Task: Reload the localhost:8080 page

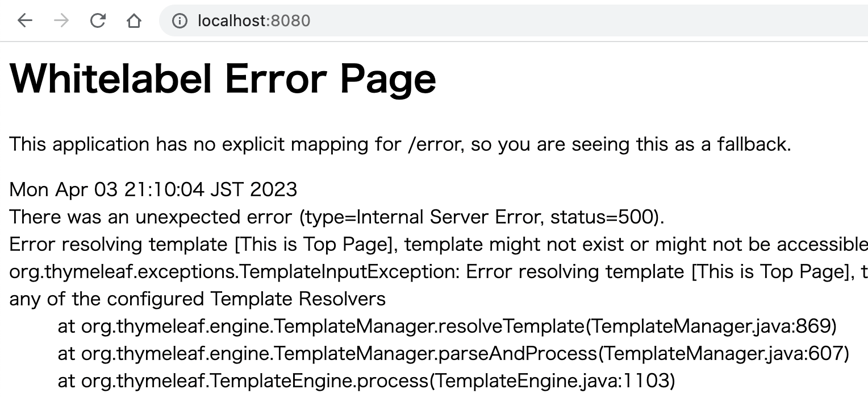Action: pyautogui.click(x=98, y=21)
